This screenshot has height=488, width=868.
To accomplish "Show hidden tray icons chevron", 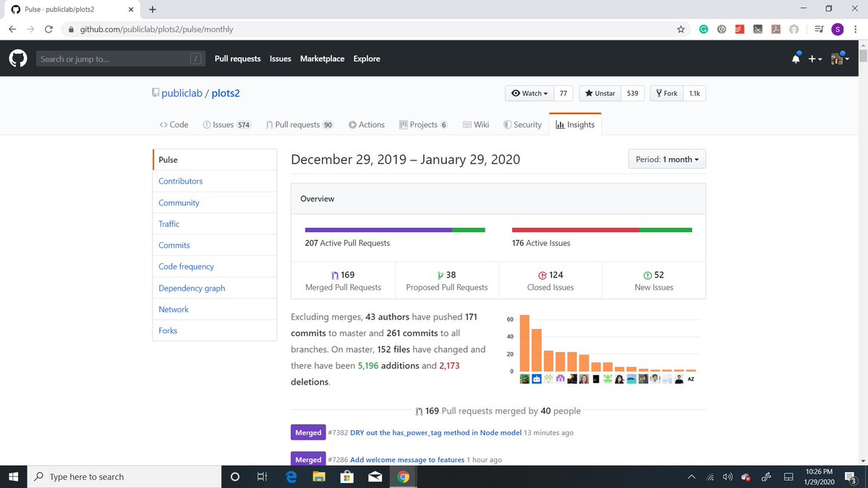I will tap(692, 476).
